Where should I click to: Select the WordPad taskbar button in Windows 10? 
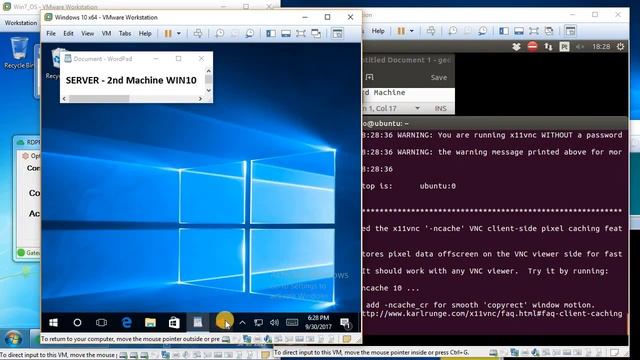point(198,323)
